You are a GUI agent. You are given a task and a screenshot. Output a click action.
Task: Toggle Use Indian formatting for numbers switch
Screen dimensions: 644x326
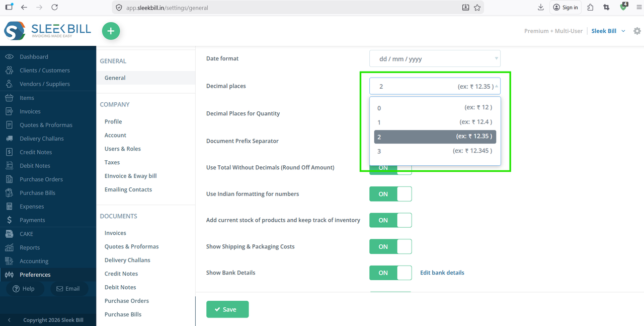[x=390, y=194]
